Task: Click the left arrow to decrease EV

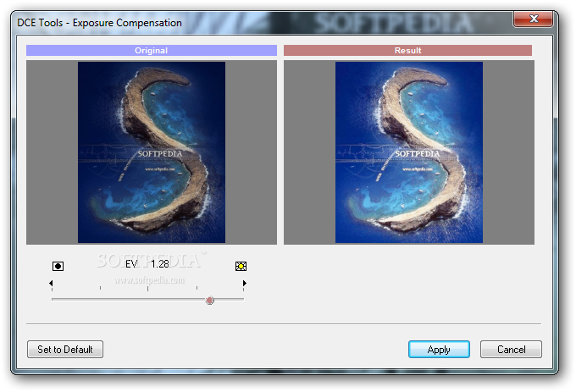Action: coord(51,283)
